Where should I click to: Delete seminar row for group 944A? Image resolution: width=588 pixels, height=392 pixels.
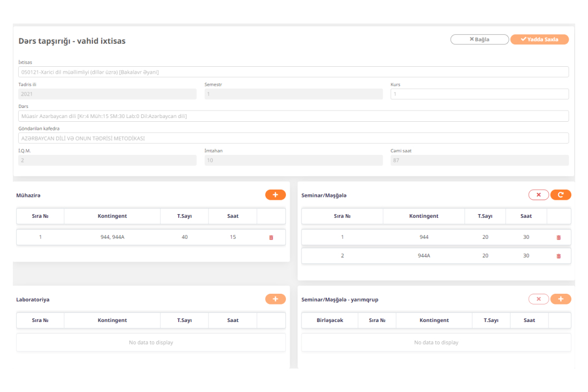tap(559, 256)
